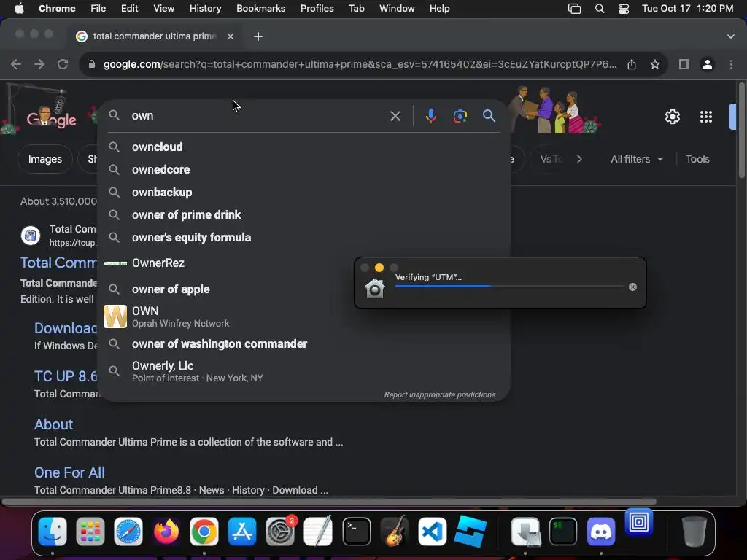747x560 pixels.
Task: Pick the owncloud suggestion
Action: coord(303,147)
